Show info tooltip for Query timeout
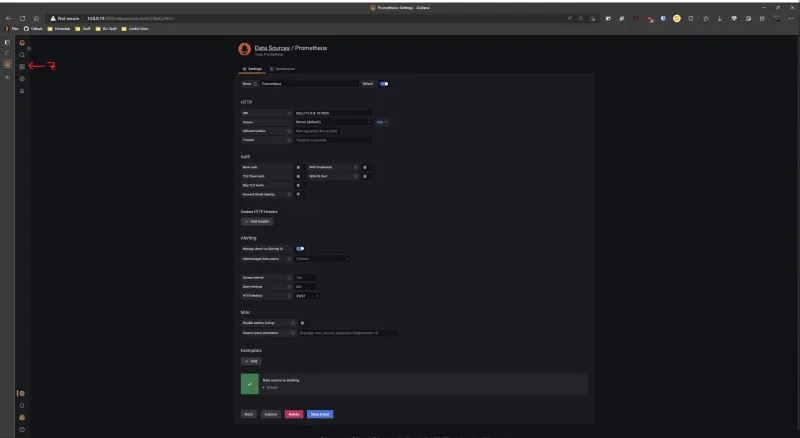The height and width of the screenshot is (438, 800). coord(289,287)
